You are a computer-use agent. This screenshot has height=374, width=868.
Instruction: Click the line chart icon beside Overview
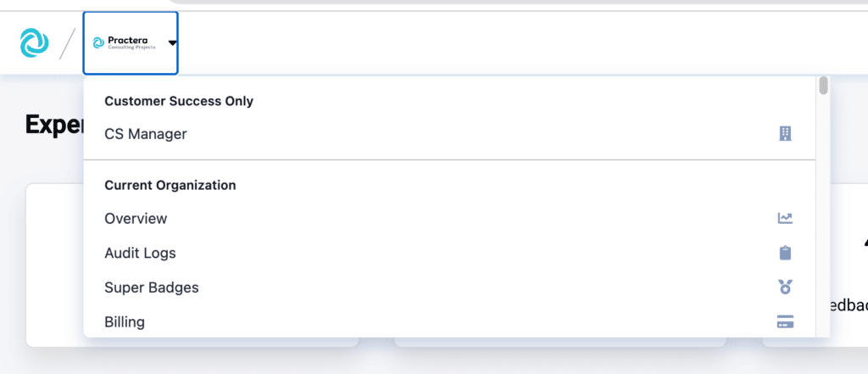coord(785,219)
